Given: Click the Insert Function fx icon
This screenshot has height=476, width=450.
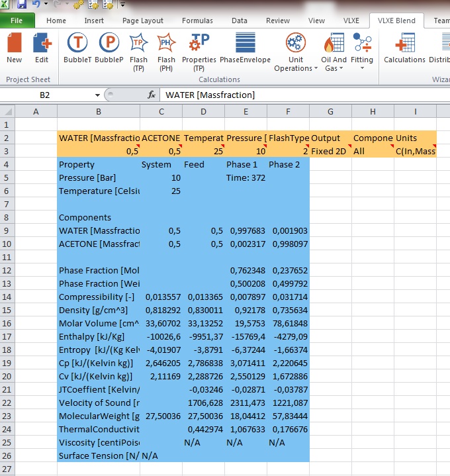Looking at the screenshot, I should [152, 95].
